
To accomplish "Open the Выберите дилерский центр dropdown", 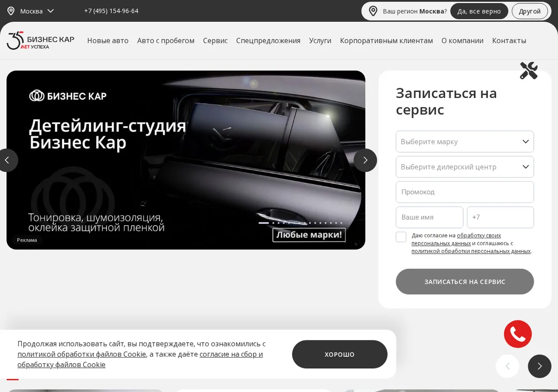I will click(x=465, y=167).
